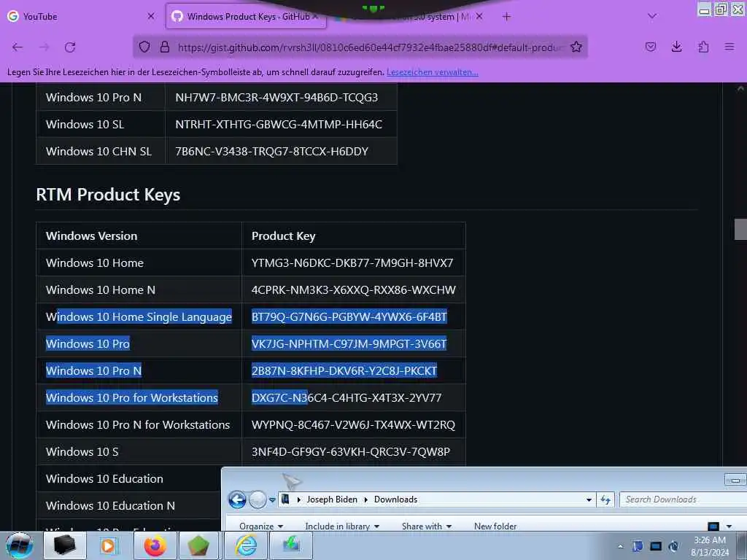Click the Explorer forward arrow button
This screenshot has height=560, width=747.
(x=258, y=499)
